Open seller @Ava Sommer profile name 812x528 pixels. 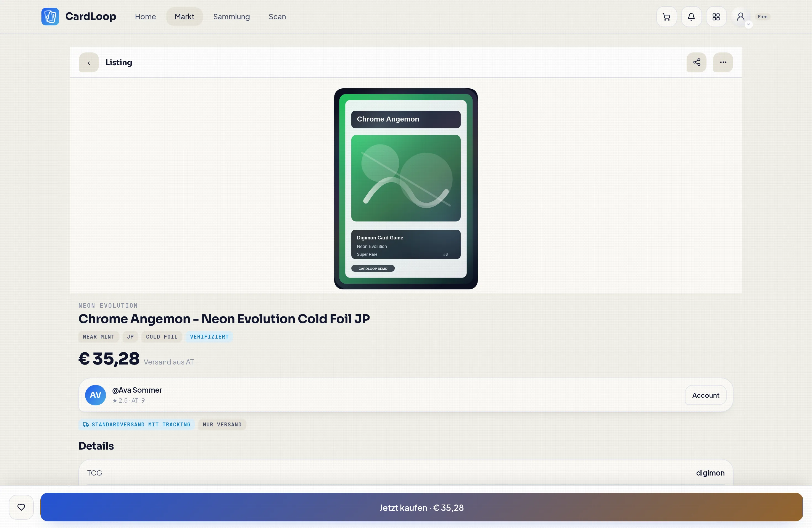pyautogui.click(x=137, y=390)
